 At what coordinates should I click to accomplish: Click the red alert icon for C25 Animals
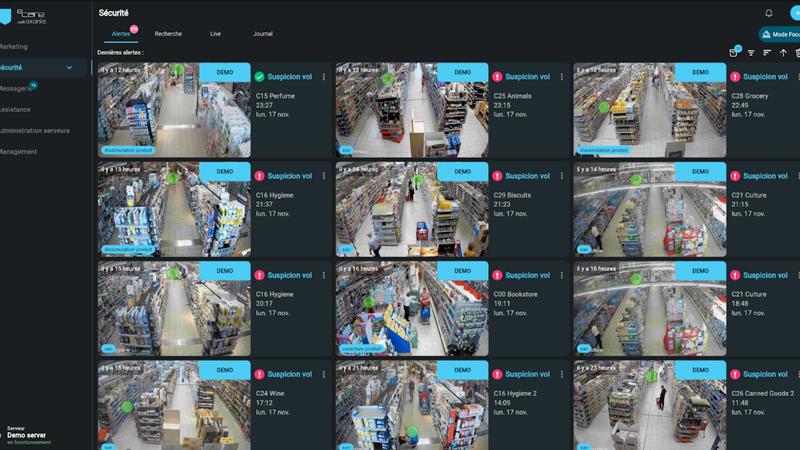click(497, 77)
